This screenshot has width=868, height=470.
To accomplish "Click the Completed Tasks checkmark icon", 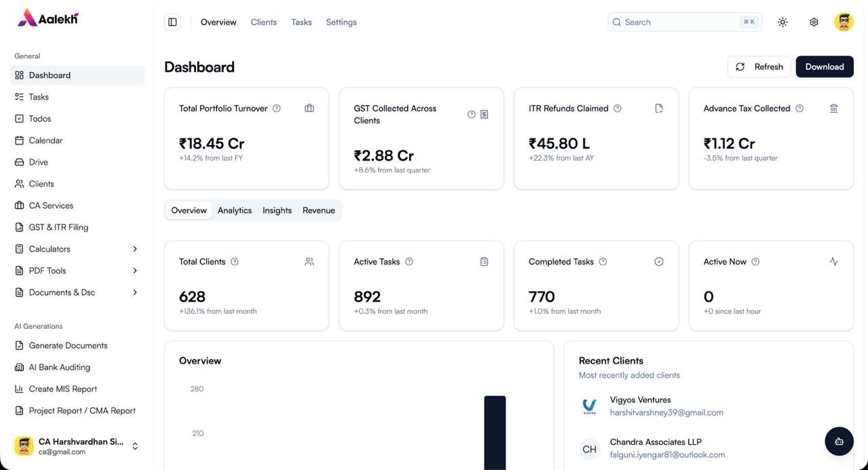I will click(x=658, y=262).
